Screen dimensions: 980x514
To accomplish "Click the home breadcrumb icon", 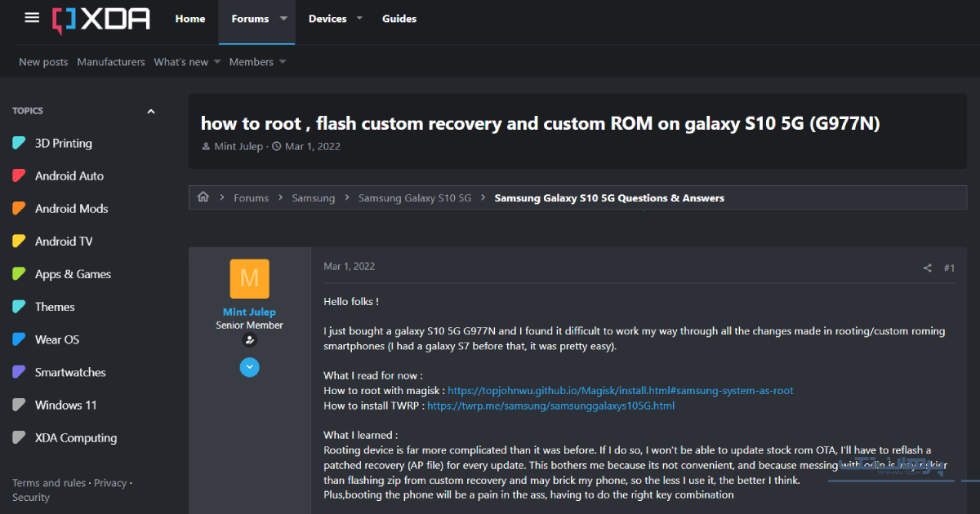I will click(203, 197).
